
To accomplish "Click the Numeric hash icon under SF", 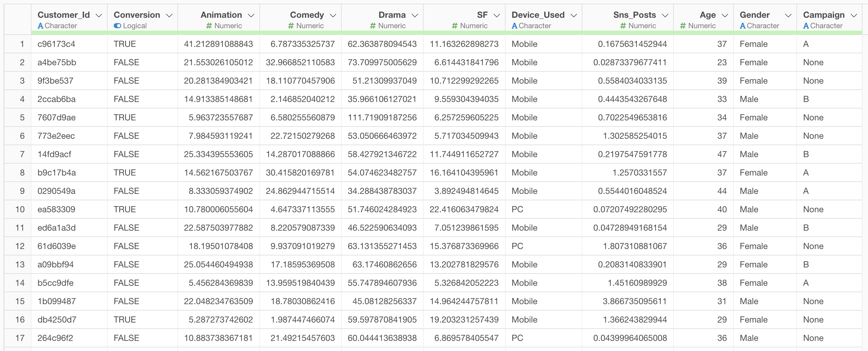I will tap(454, 26).
